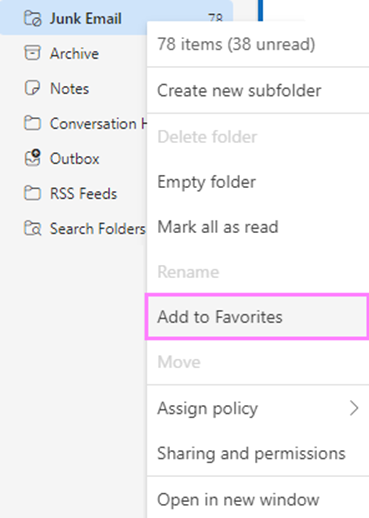Select the Junk Email folder label
Screen dimensions: 369x518
[x=86, y=18]
